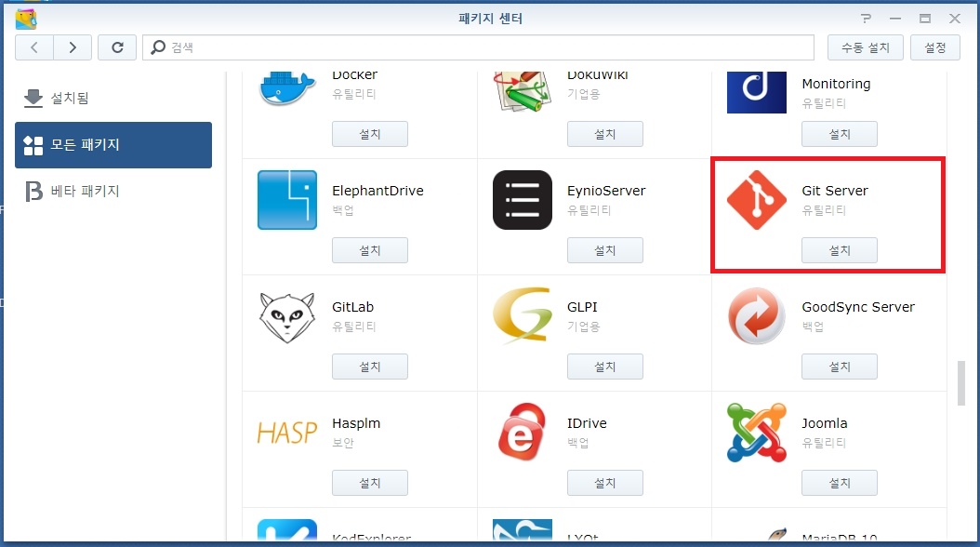Viewport: 980px width, 547px height.
Task: Open the ElephantDrive package icon
Action: coord(287,200)
